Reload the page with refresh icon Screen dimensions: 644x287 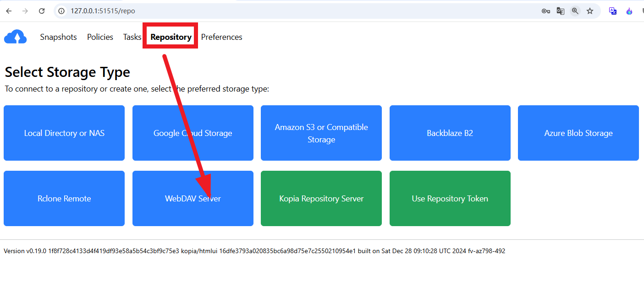[x=42, y=11]
